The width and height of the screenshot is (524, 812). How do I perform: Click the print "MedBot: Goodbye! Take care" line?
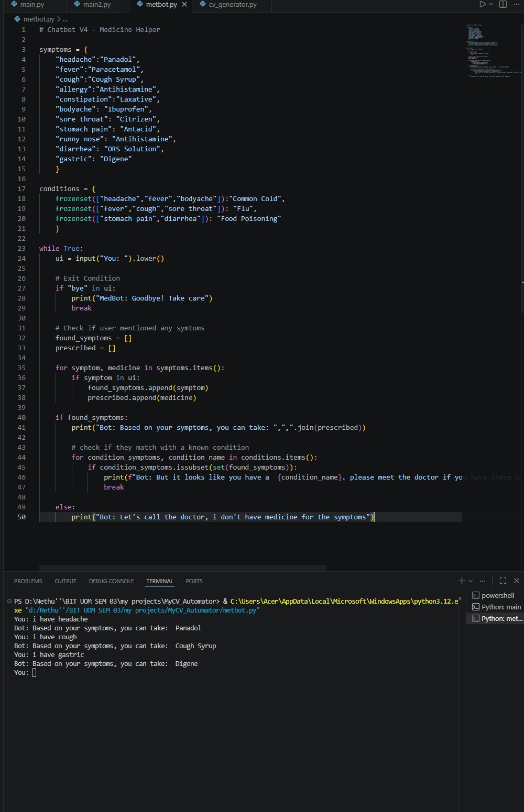point(142,298)
